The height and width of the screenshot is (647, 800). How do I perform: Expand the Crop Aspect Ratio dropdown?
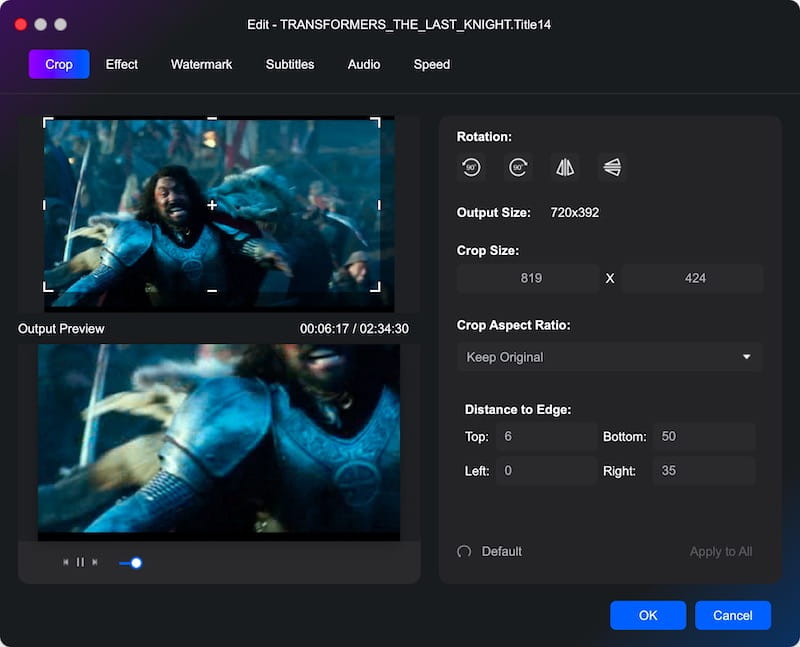pyautogui.click(x=610, y=357)
